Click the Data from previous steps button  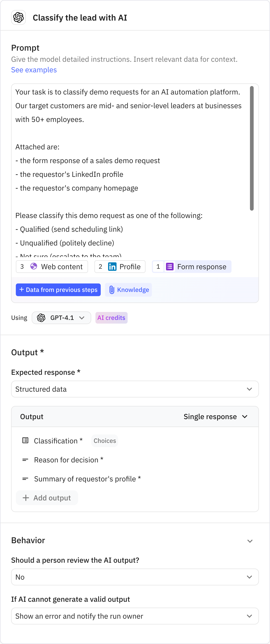pyautogui.click(x=58, y=290)
